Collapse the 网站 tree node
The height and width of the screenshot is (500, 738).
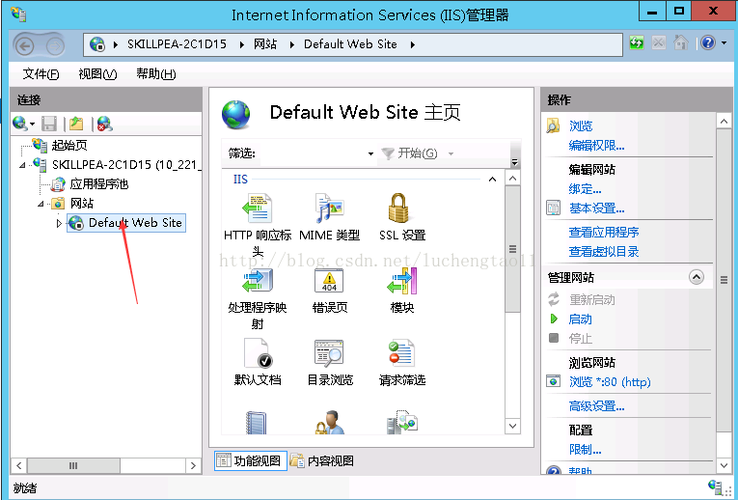[x=41, y=204]
